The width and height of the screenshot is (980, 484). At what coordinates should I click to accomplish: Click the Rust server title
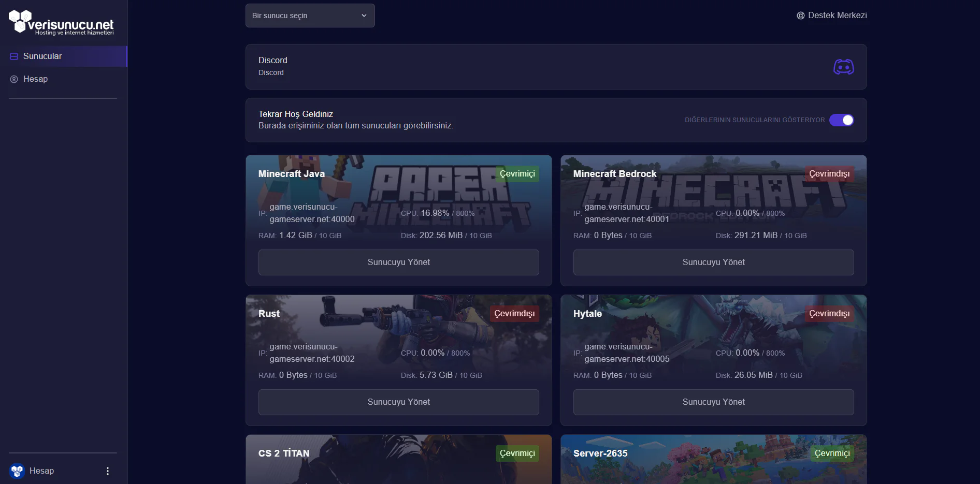pyautogui.click(x=269, y=314)
